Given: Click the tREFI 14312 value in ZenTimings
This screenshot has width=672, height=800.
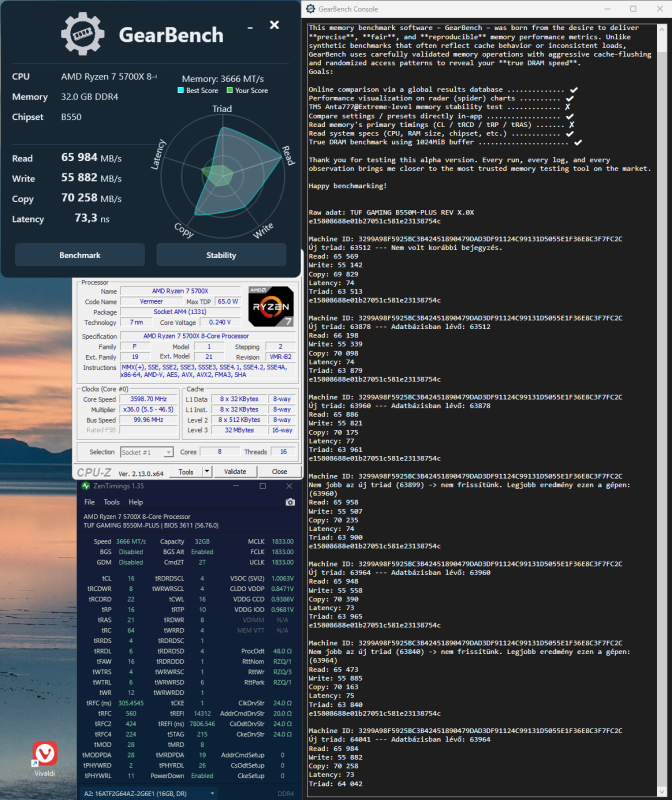Looking at the screenshot, I should pyautogui.click(x=202, y=714).
